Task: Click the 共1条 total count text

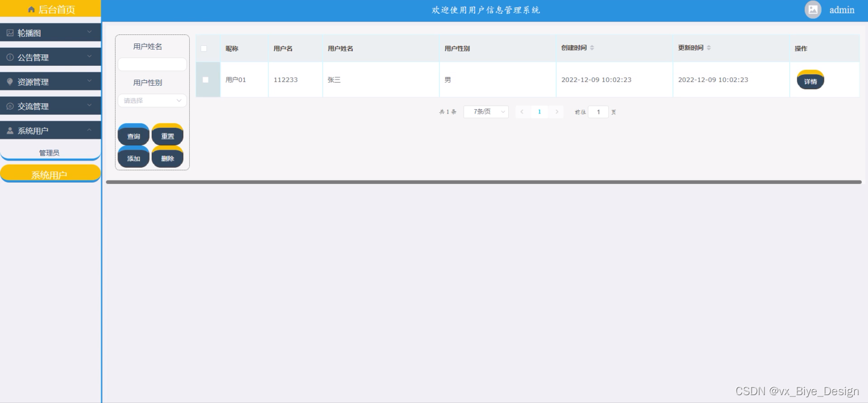Action: 448,112
